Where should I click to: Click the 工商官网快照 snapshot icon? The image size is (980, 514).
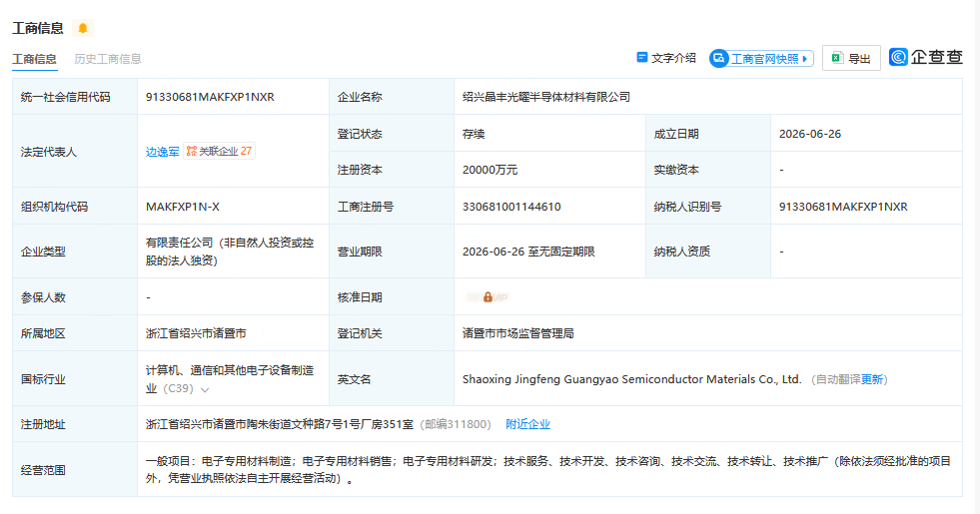pos(718,58)
